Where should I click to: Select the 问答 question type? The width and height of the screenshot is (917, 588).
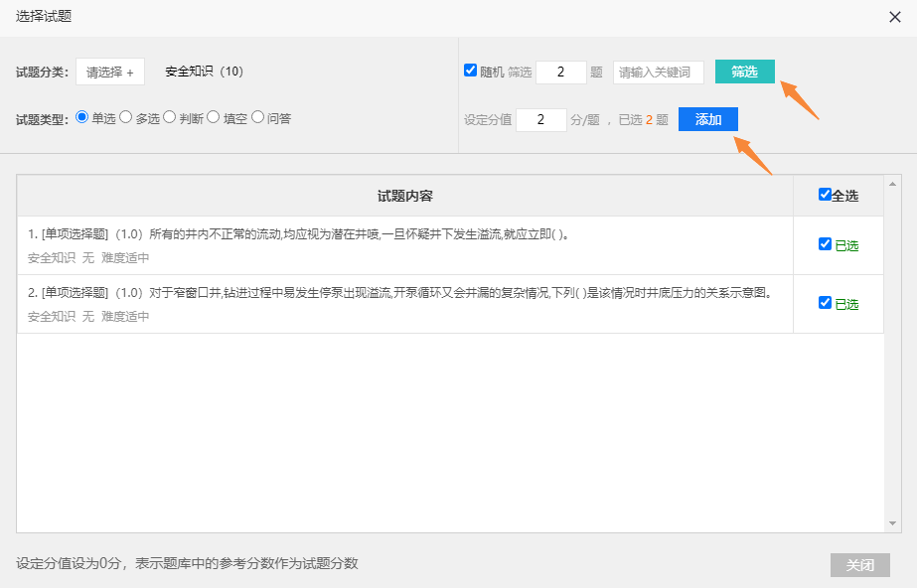(x=257, y=117)
